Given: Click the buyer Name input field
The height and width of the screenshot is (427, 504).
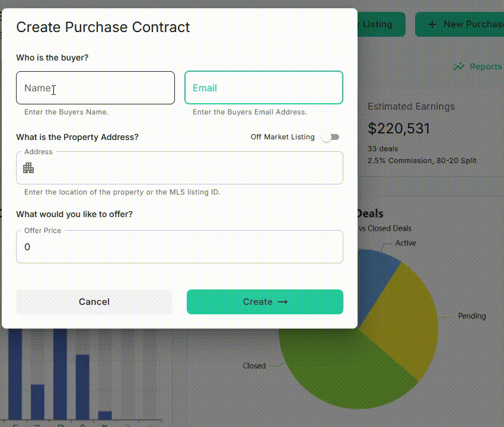Looking at the screenshot, I should click(95, 87).
